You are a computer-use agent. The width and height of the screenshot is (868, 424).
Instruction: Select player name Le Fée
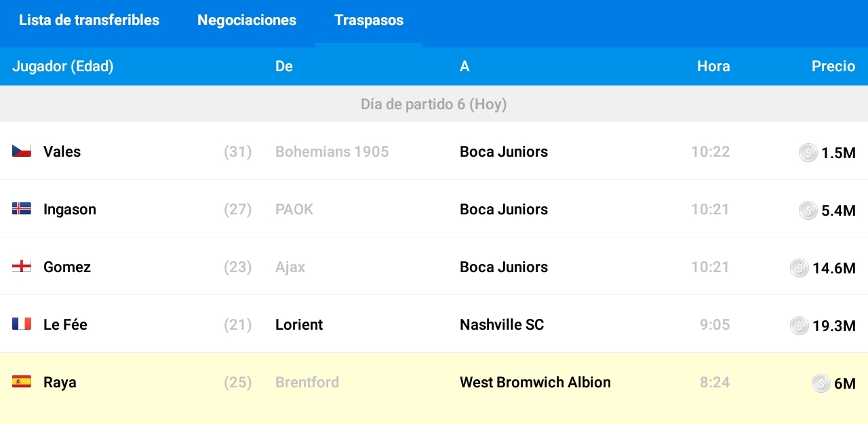[x=65, y=325]
